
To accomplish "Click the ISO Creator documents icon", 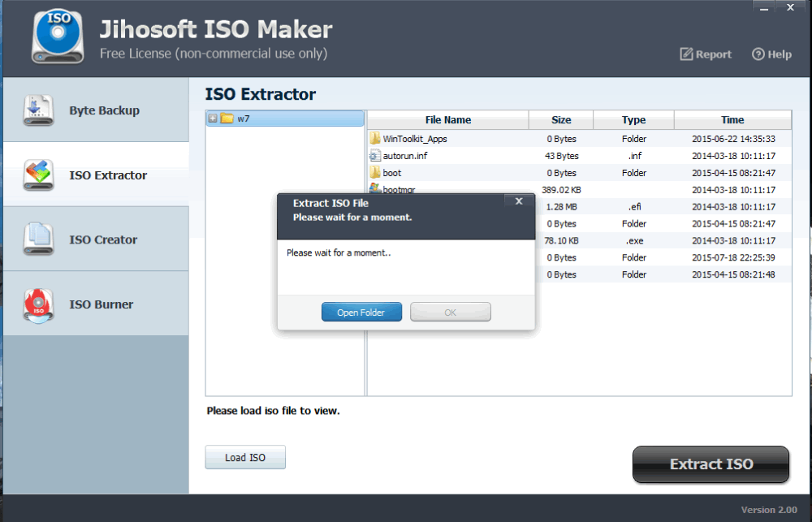I will (38, 239).
